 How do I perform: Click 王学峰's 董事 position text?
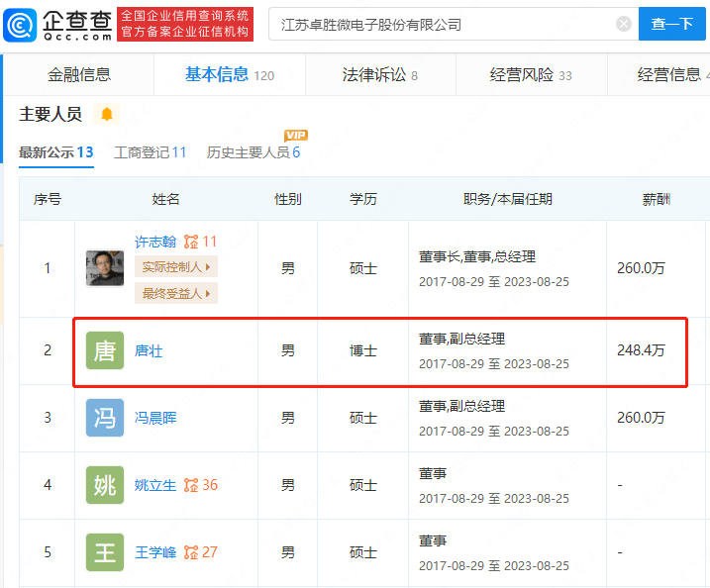click(x=433, y=540)
